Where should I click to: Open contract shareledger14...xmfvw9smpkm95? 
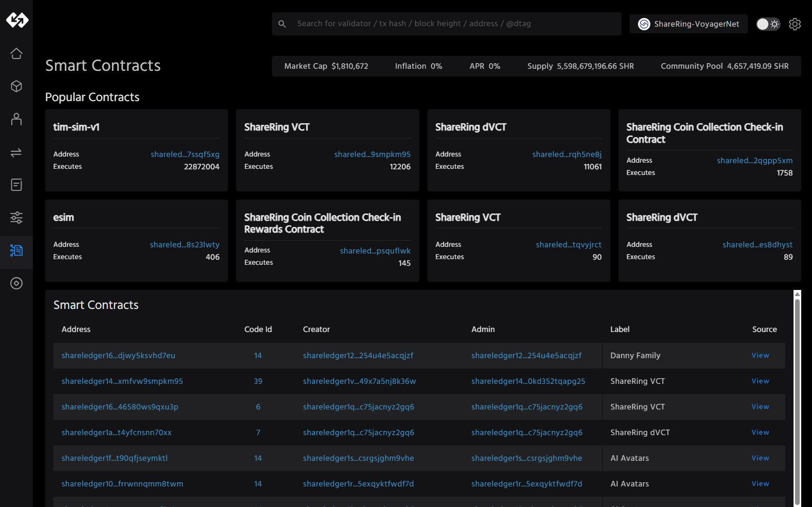[122, 381]
